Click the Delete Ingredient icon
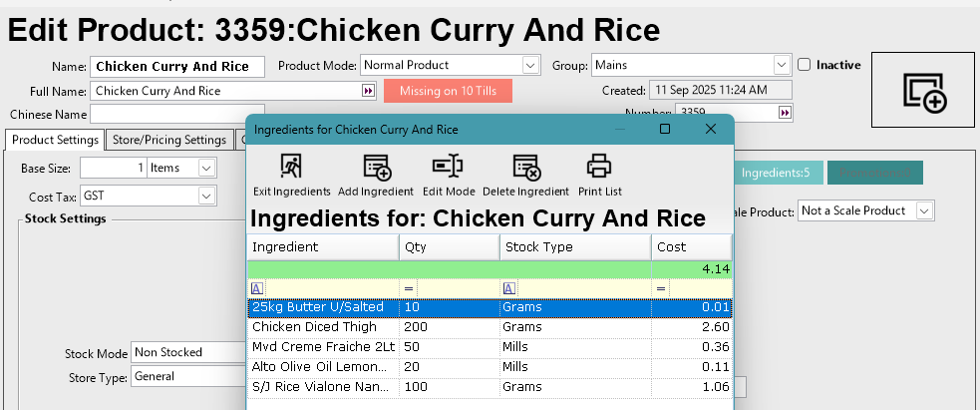 click(525, 167)
